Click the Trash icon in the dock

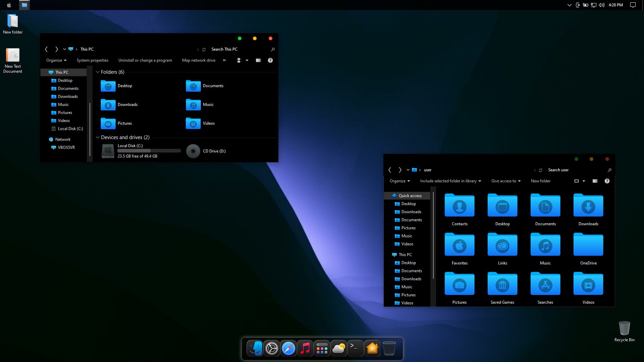[x=389, y=348]
